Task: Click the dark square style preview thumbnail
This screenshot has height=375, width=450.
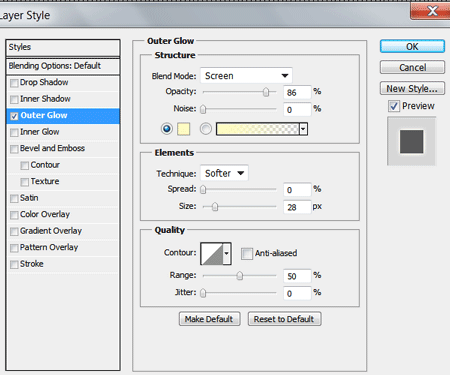Action: (412, 141)
